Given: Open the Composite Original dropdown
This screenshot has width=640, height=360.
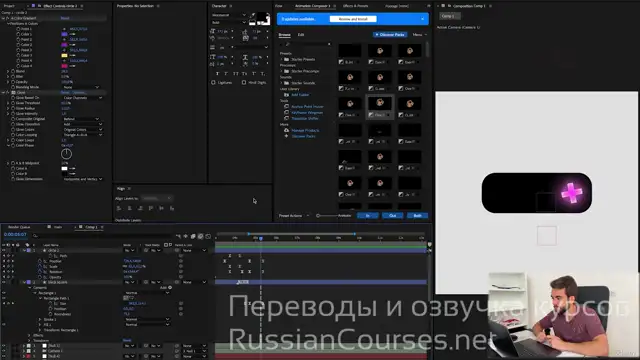Looking at the screenshot, I should (x=81, y=119).
